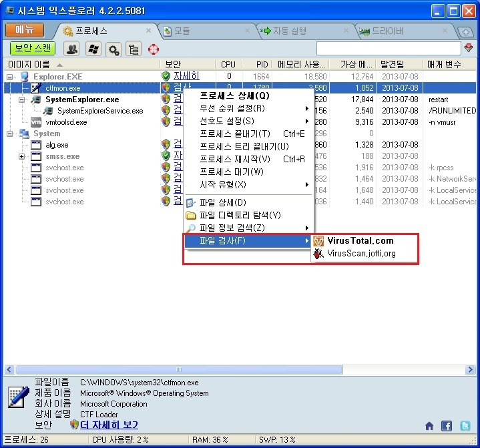The width and height of the screenshot is (480, 448).
Task: Click the orange 메뉴 button
Action: [x=25, y=29]
